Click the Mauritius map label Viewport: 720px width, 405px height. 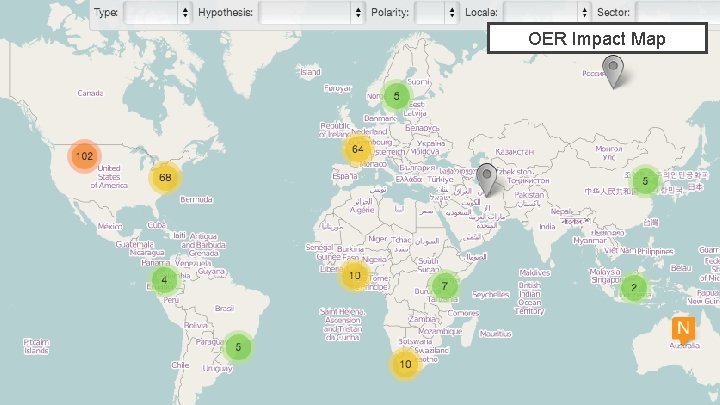pos(495,333)
